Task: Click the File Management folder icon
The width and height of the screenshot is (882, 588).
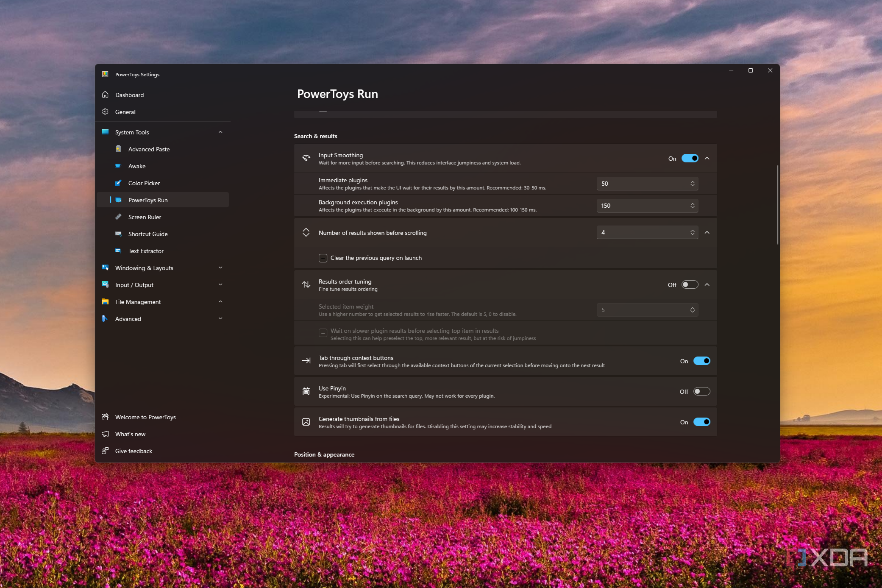Action: (x=105, y=301)
